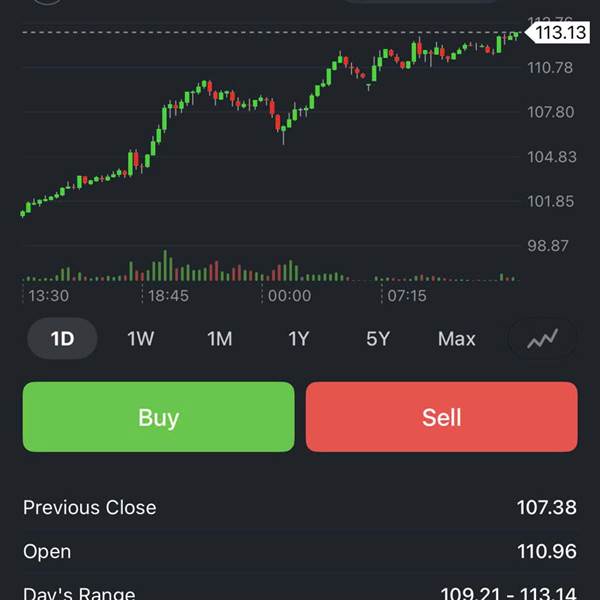
Task: Click the 98.87 price axis label
Action: pyautogui.click(x=551, y=245)
